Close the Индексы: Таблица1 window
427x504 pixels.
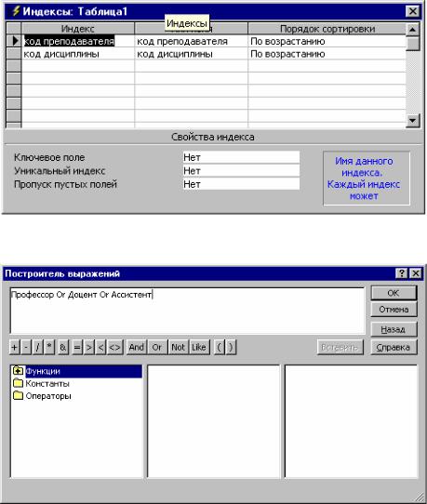click(413, 11)
